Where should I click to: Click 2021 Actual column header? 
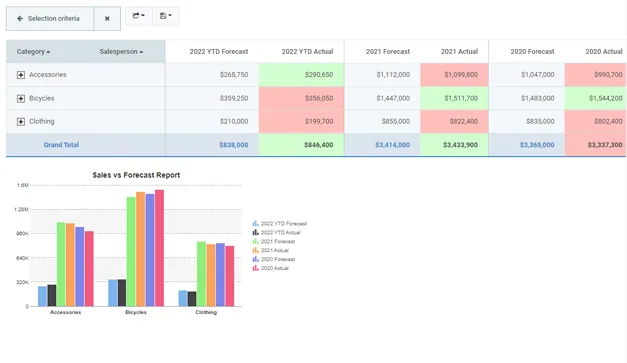tap(459, 52)
